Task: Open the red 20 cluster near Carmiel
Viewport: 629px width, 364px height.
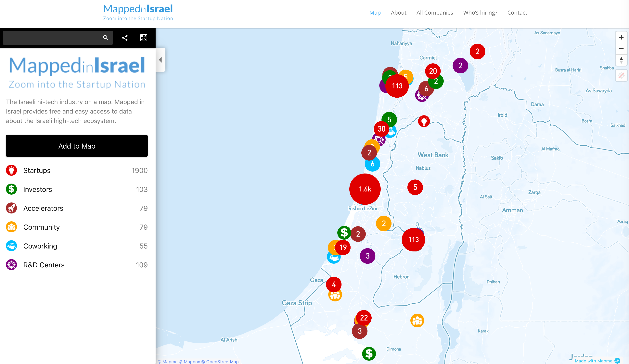Action: click(433, 71)
